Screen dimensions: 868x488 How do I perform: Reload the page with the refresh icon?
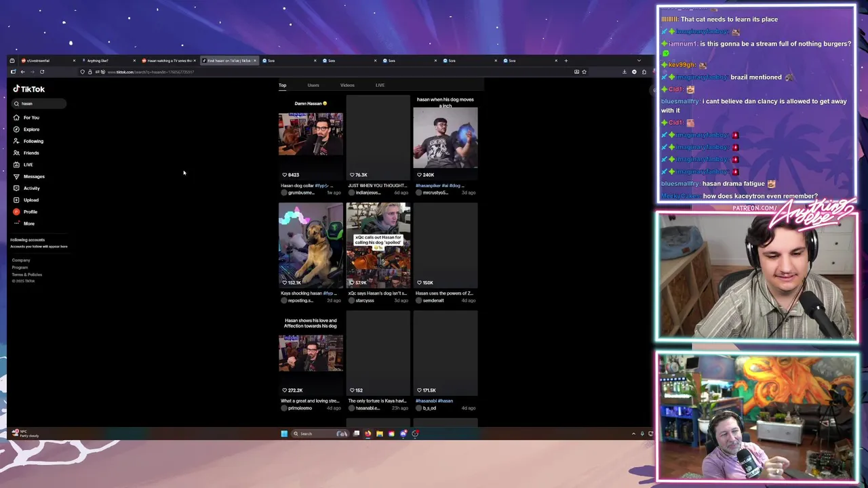(42, 72)
